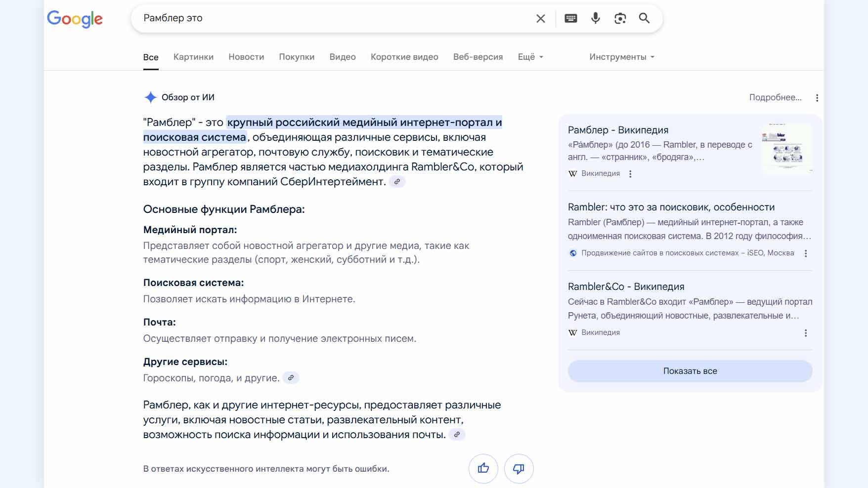Click text Позволяет искать информацию в Интернете
The image size is (868, 488).
pyautogui.click(x=249, y=299)
